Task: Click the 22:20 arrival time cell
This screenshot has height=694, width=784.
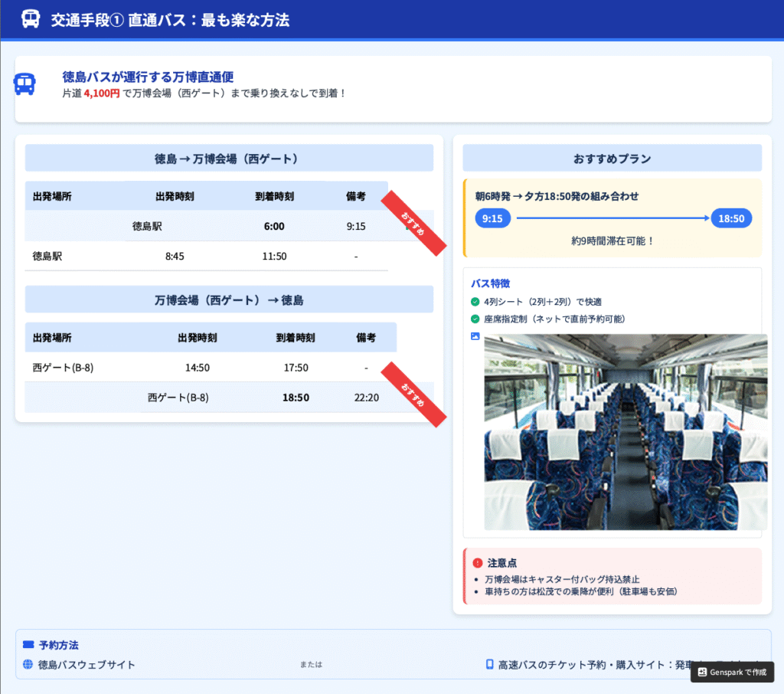Action: pyautogui.click(x=367, y=398)
